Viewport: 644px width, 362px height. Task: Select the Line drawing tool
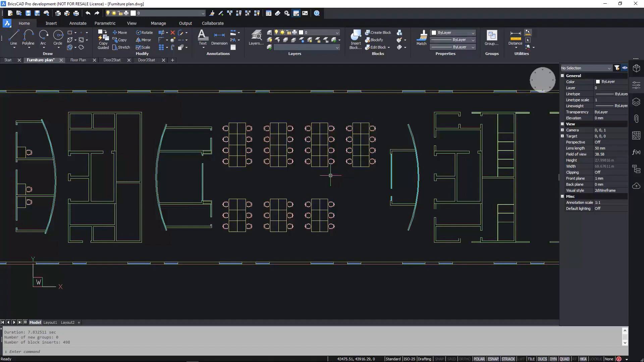[13, 38]
